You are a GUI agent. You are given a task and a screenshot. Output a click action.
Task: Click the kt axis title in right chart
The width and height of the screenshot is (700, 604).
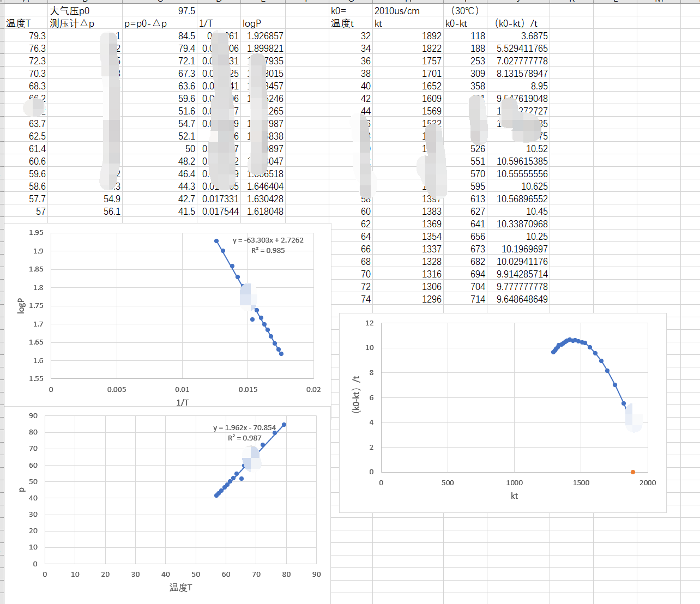click(x=514, y=496)
